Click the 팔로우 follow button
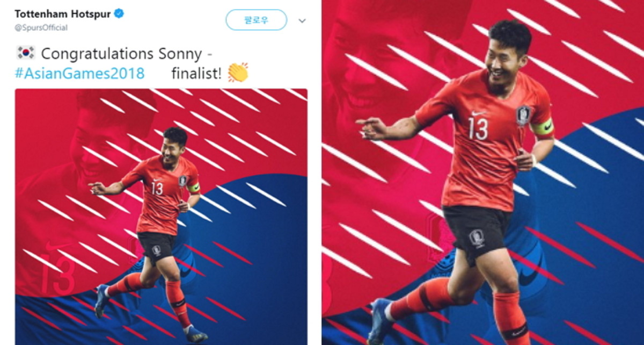The image size is (644, 345). [256, 20]
